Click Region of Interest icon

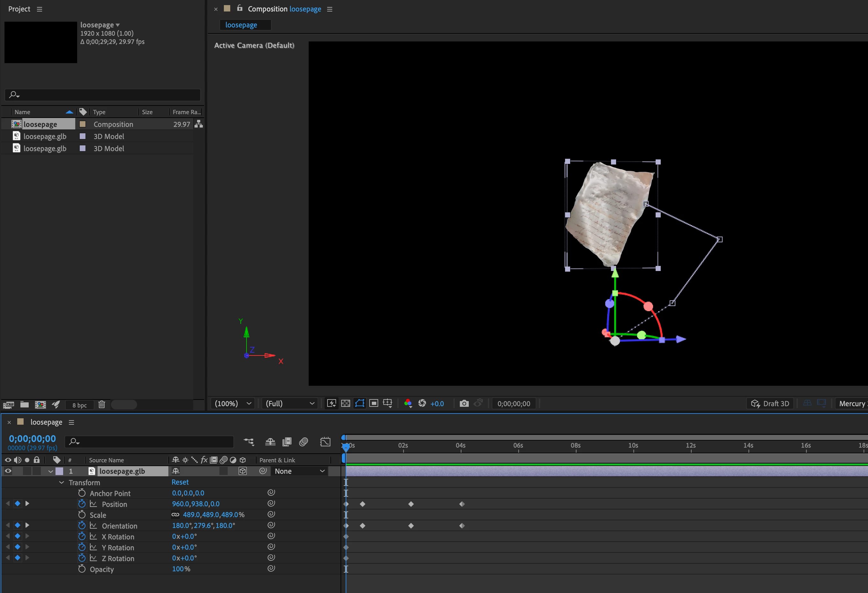tap(373, 403)
